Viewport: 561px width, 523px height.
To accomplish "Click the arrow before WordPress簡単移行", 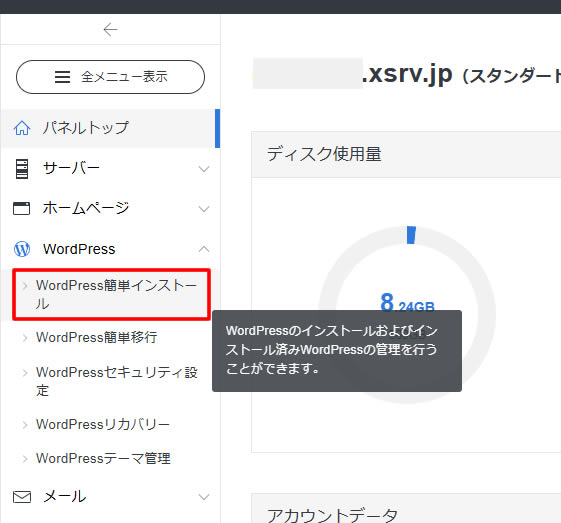I will point(25,338).
